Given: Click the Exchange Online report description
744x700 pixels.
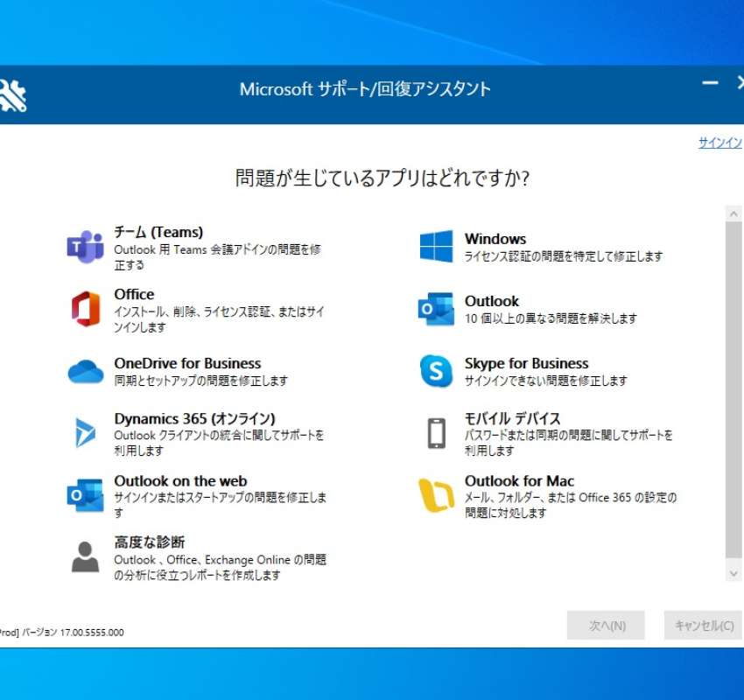Looking at the screenshot, I should pyautogui.click(x=221, y=567).
